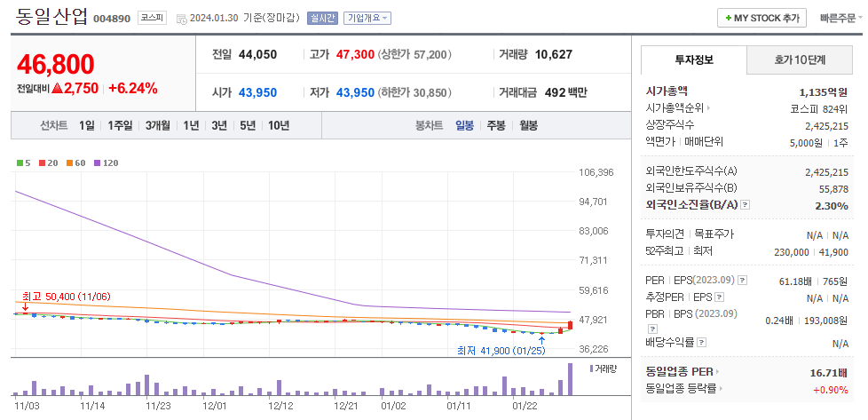Click the 전일 price 44,050

[x=258, y=55]
